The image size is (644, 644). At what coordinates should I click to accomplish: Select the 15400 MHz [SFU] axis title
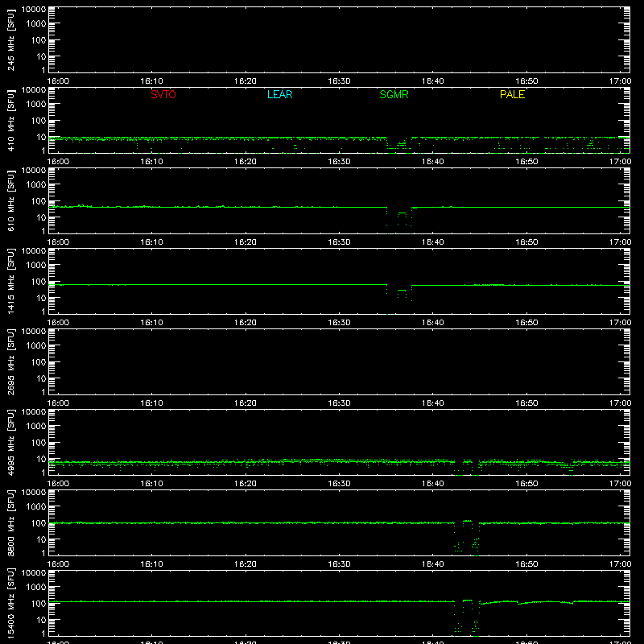(x=10, y=603)
